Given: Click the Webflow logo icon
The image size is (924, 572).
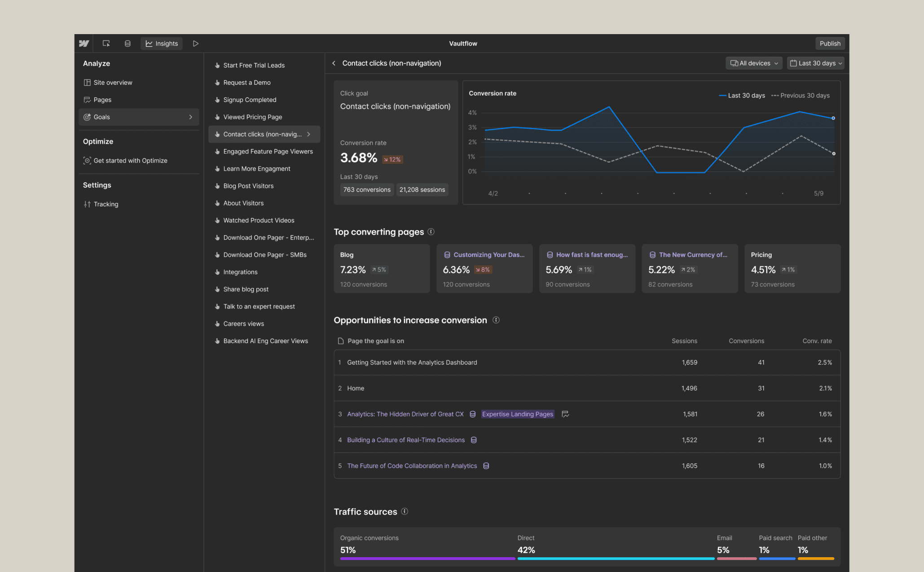Looking at the screenshot, I should [x=84, y=44].
